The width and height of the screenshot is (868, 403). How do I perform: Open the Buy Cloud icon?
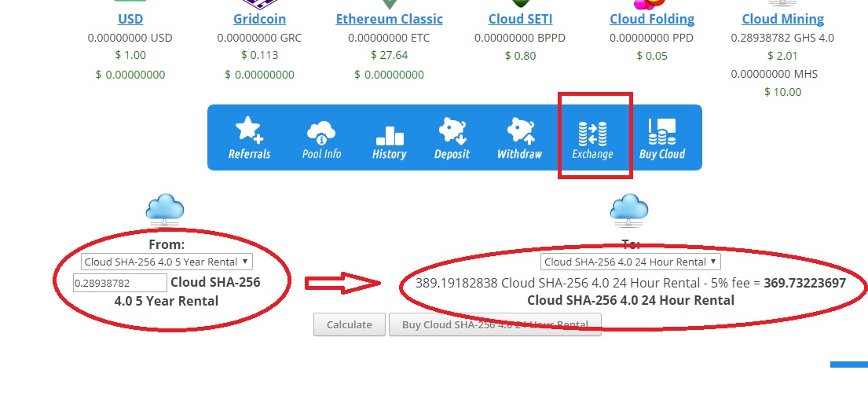pos(662,132)
